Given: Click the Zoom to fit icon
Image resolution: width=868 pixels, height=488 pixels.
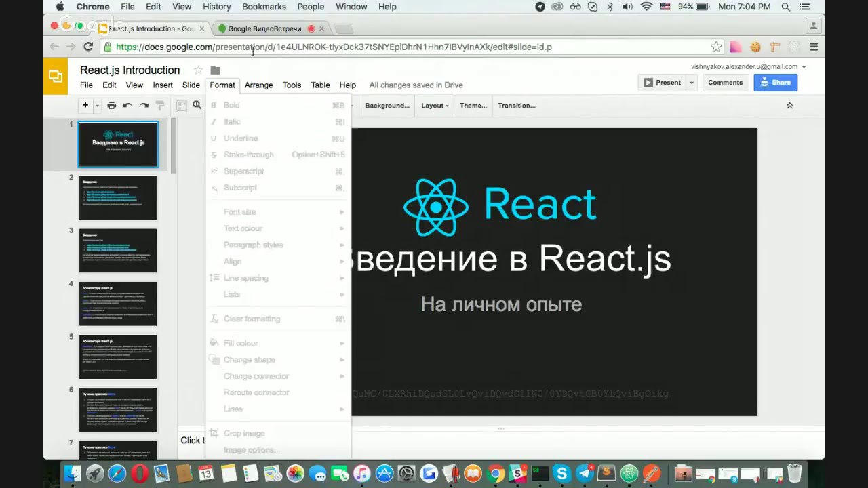Looking at the screenshot, I should pyautogui.click(x=182, y=105).
